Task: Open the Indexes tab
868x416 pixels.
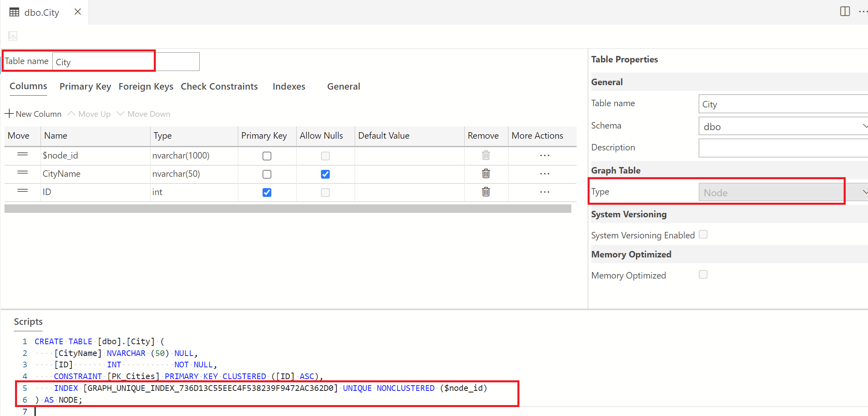Action: 289,86
